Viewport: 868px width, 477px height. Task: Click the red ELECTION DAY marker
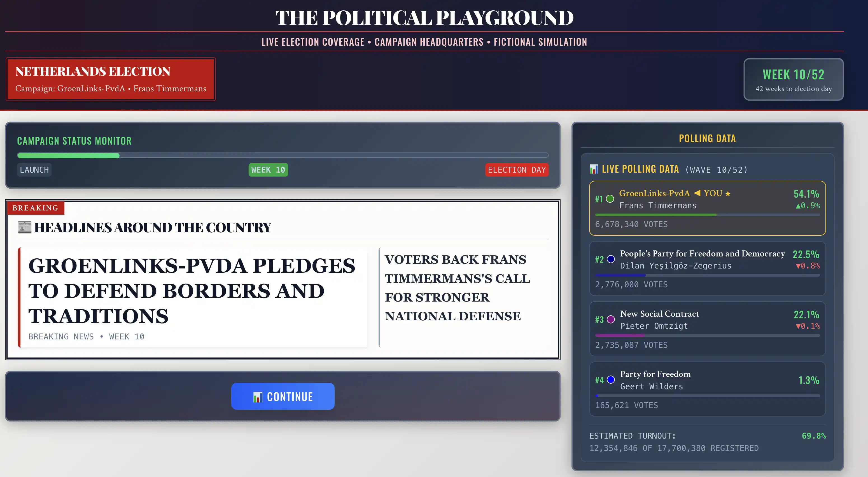(x=517, y=170)
